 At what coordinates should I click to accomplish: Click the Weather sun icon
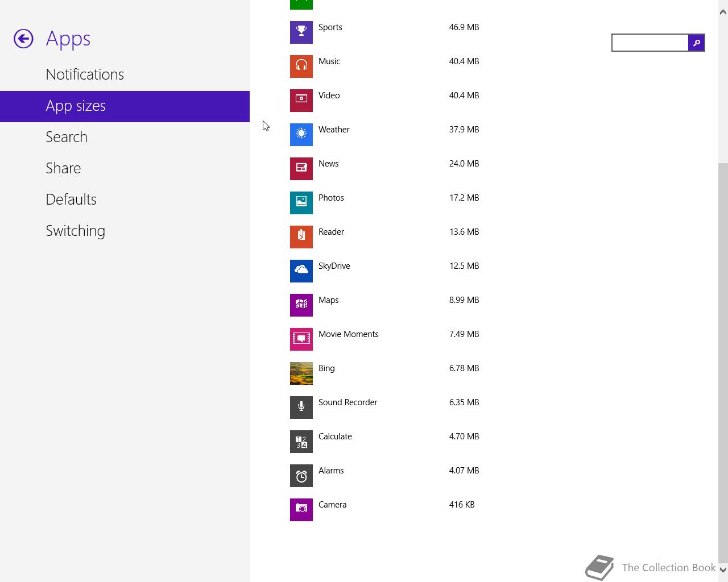(x=301, y=135)
